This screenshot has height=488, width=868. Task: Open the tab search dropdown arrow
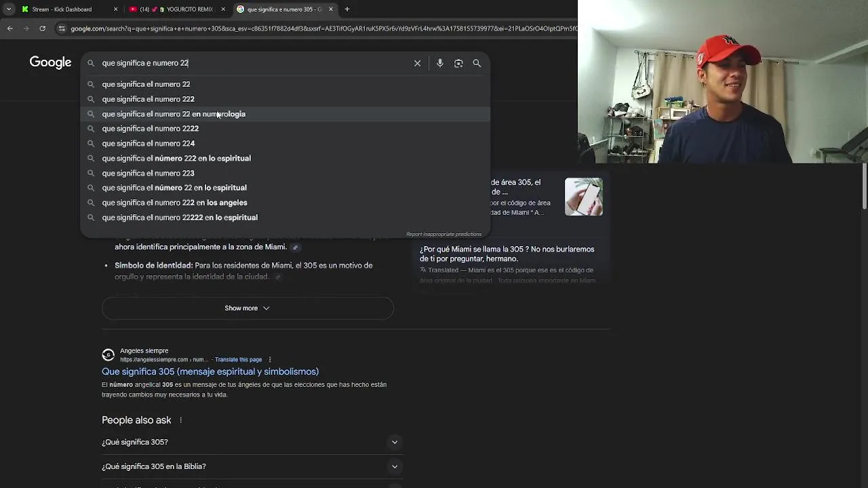[x=8, y=9]
